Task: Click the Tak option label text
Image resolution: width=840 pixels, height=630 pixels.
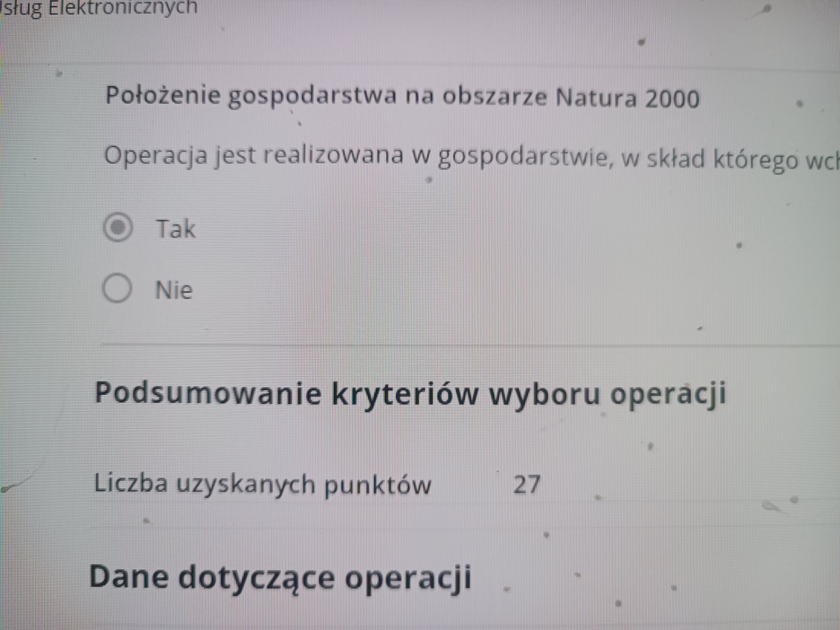Action: (176, 229)
